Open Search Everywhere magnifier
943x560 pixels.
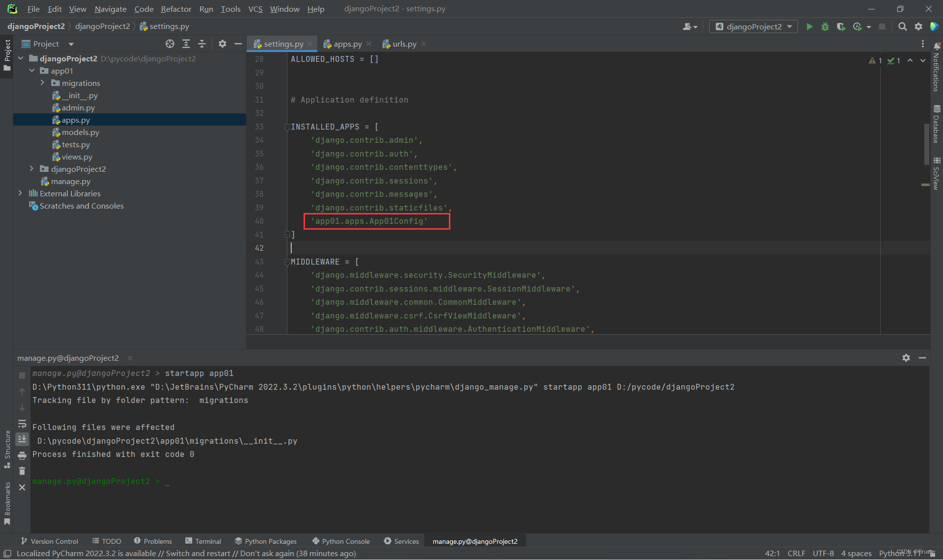tap(902, 27)
